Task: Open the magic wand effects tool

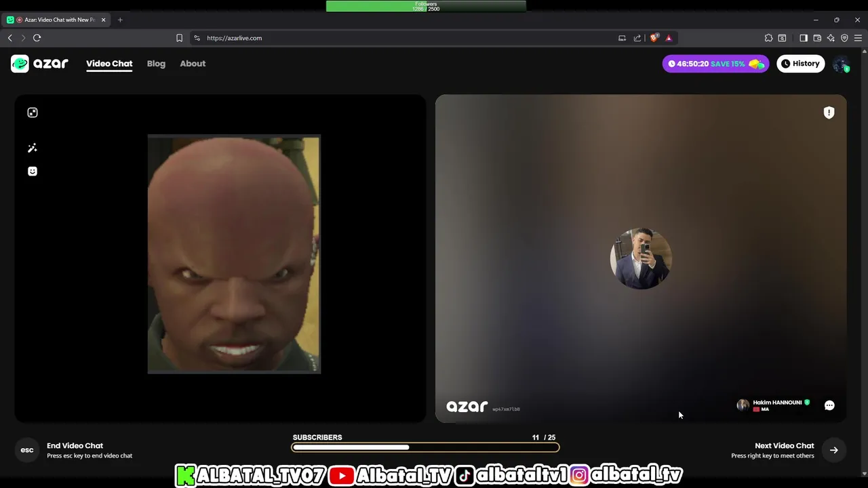Action: click(x=33, y=148)
